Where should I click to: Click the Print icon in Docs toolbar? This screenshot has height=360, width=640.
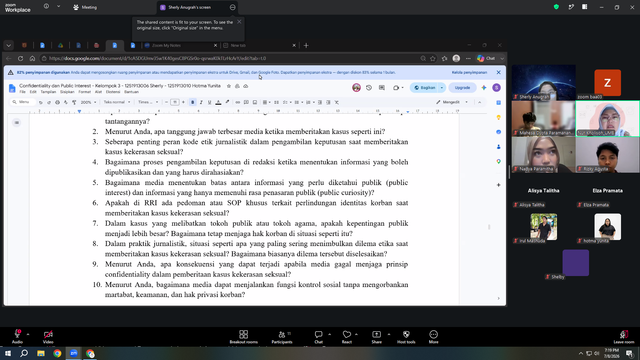(57, 102)
